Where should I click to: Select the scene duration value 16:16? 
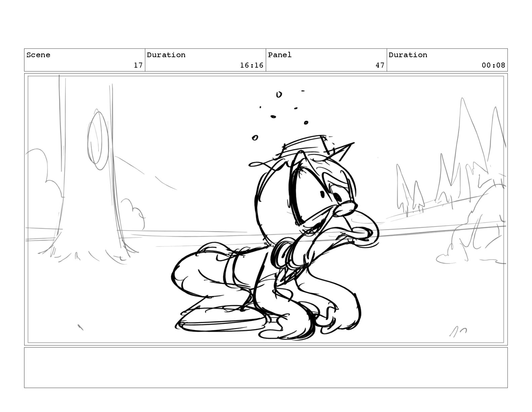point(252,65)
